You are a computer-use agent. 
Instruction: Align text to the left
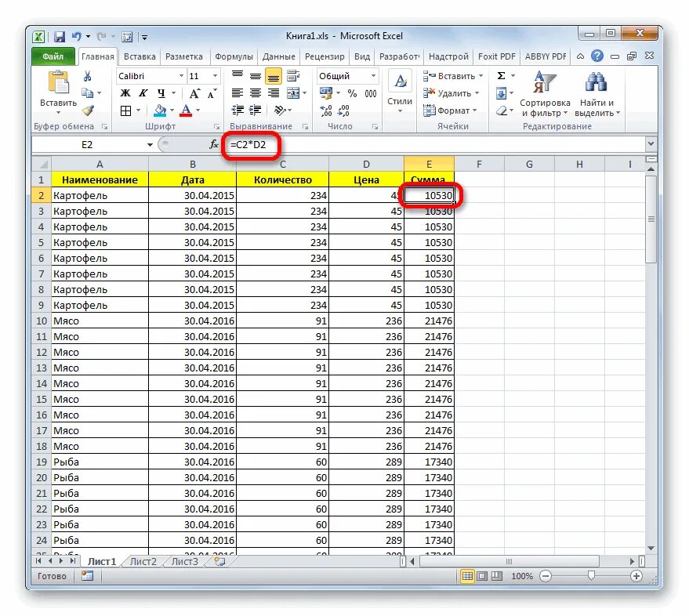tap(238, 93)
